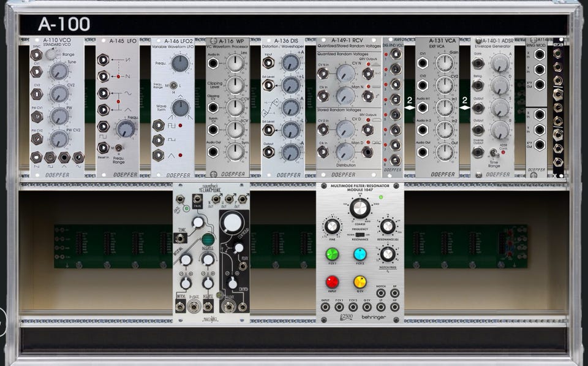Click the triangle output jack on A-145 LFO
Viewport: 588px width, 366px height.
point(103,110)
